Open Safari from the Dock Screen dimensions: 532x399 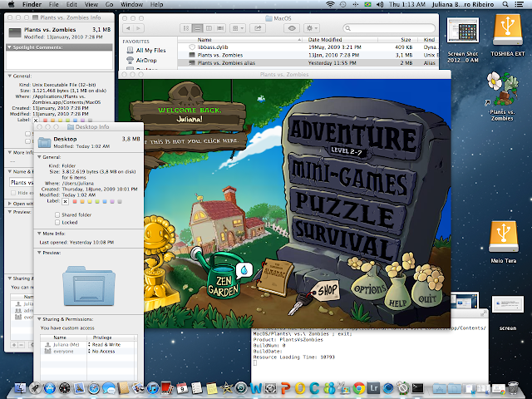(94, 388)
